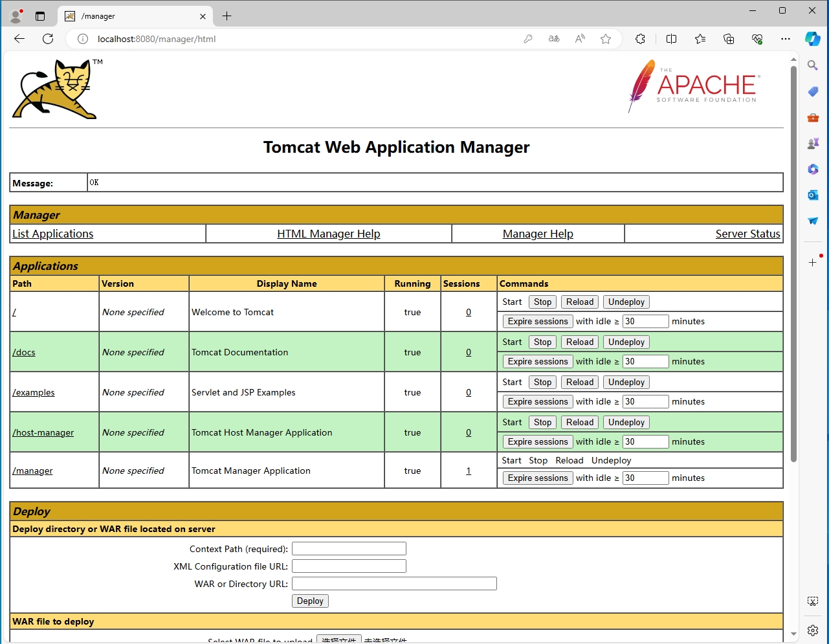829x644 pixels.
Task: Focus WAR or Directory URL field
Action: [x=394, y=584]
